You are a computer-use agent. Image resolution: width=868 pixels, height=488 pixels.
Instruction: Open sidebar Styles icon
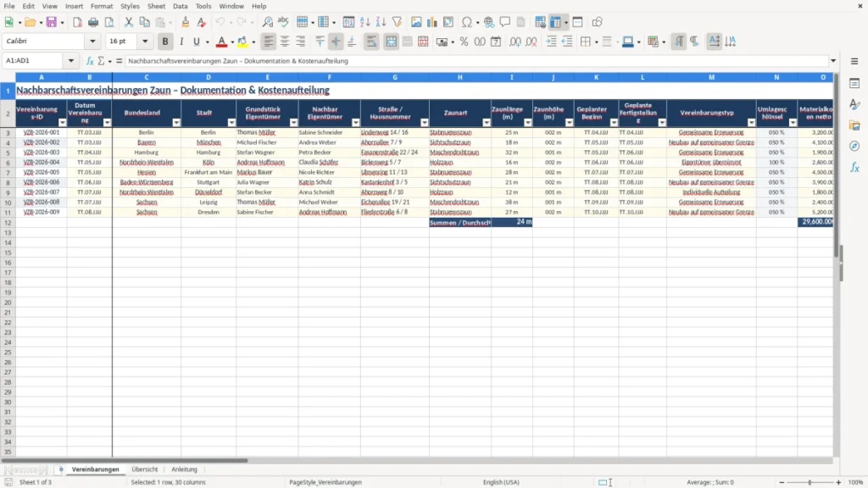854,104
